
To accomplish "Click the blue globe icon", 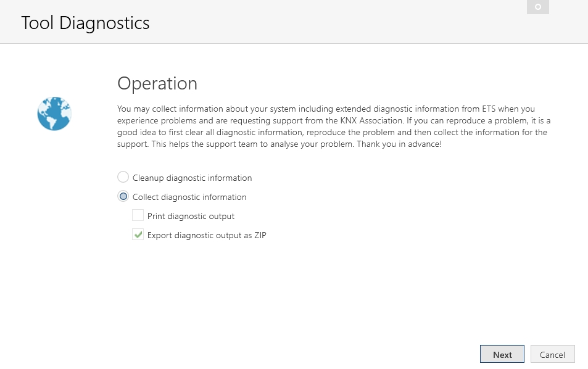I will click(54, 114).
